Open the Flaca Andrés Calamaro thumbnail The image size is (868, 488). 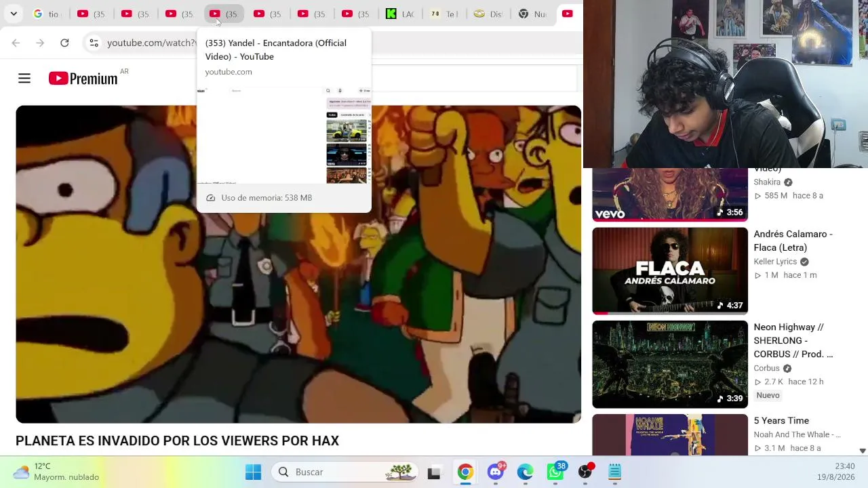pos(670,271)
